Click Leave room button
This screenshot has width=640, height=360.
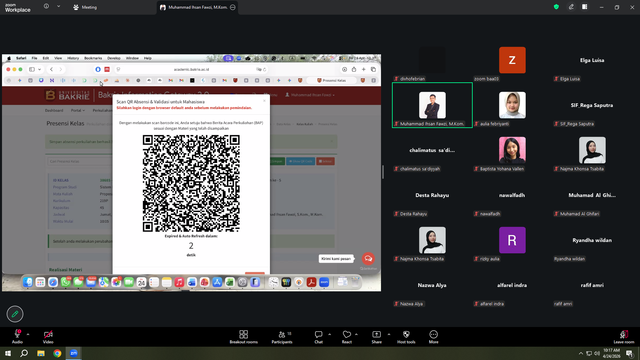coord(624,337)
